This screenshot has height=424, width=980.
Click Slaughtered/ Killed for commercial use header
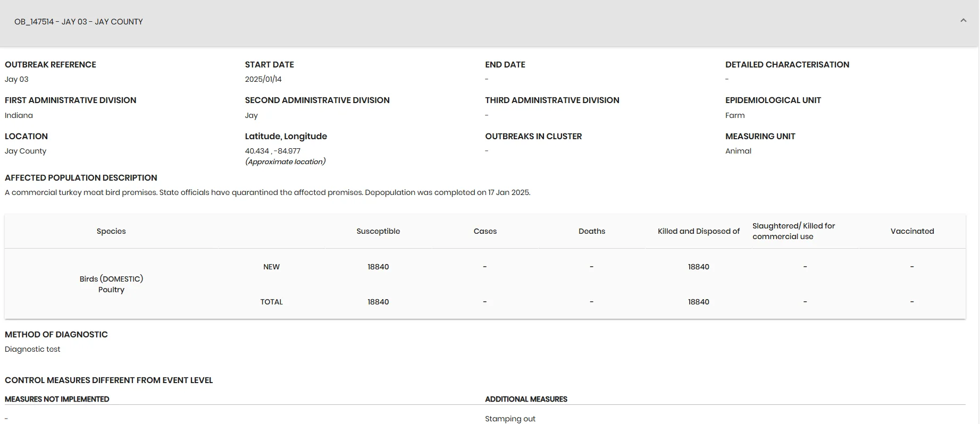[x=793, y=231]
